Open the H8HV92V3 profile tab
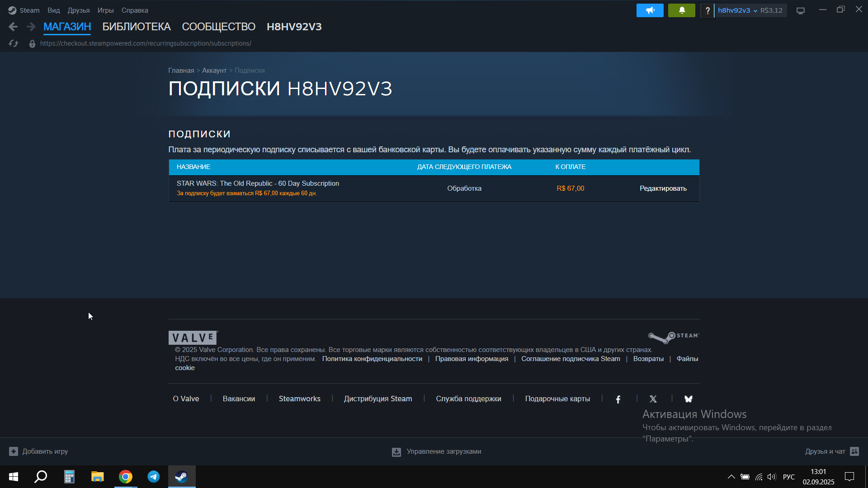Image resolution: width=868 pixels, height=488 pixels. (x=294, y=27)
